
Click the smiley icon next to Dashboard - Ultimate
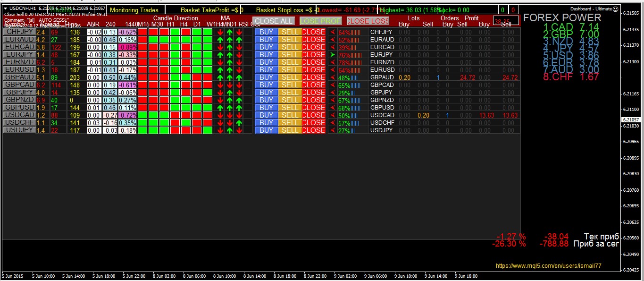[615, 9]
